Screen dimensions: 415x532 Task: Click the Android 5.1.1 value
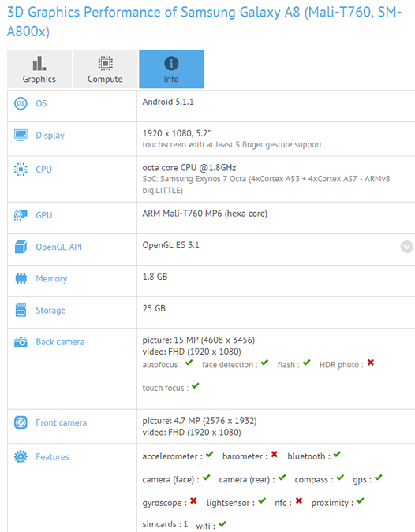(x=168, y=102)
